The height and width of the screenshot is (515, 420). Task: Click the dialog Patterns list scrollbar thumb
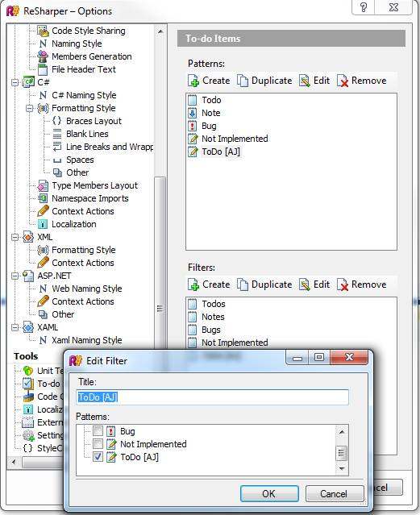[x=342, y=454]
